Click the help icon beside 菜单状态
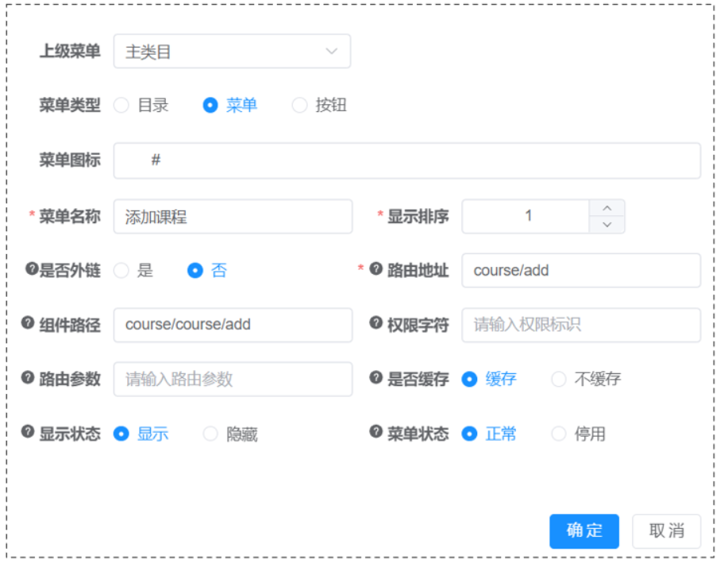This screenshot has width=728, height=567. (376, 431)
